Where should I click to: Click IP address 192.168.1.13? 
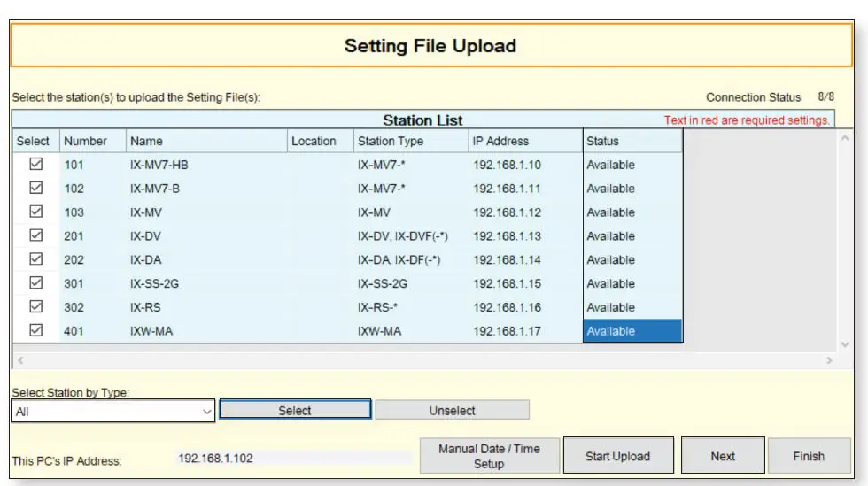coord(507,236)
